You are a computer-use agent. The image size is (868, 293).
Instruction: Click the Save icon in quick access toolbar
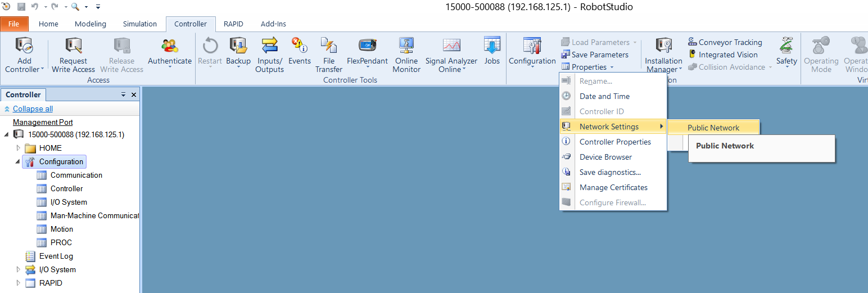(x=21, y=7)
